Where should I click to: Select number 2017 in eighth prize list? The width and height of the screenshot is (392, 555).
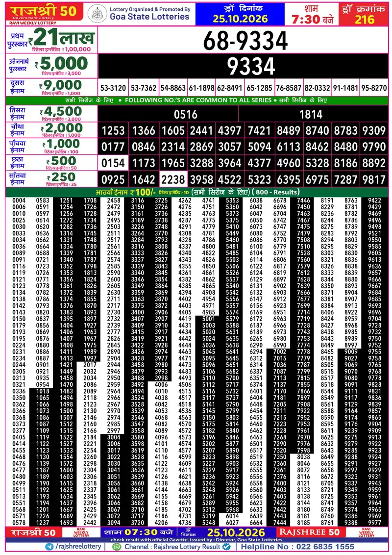[90, 365]
